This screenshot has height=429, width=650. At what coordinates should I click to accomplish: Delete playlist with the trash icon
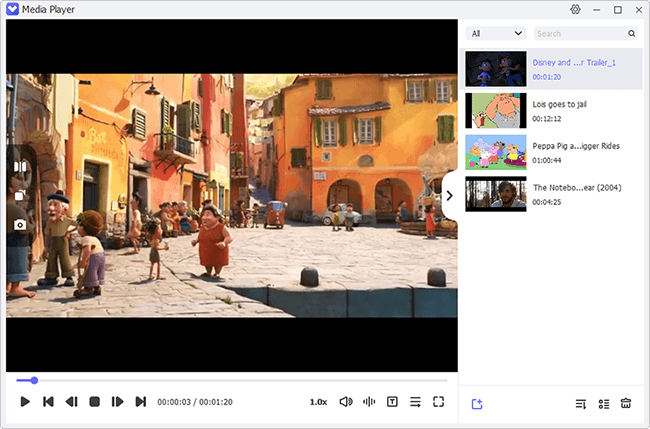tap(626, 403)
